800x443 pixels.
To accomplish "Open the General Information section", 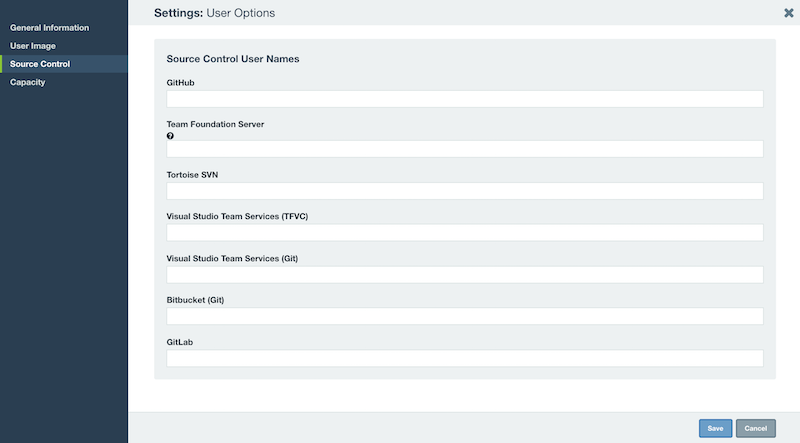I will 49,28.
